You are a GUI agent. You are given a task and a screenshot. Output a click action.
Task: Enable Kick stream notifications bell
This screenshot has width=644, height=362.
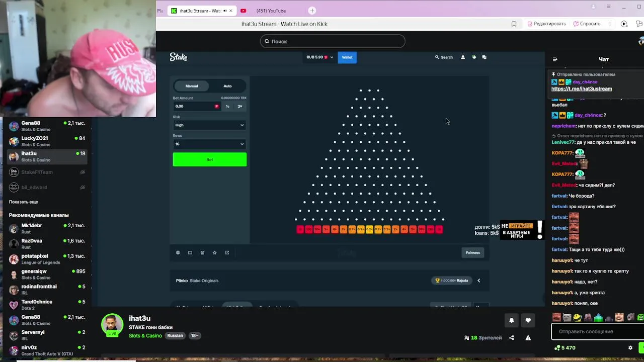click(x=512, y=320)
